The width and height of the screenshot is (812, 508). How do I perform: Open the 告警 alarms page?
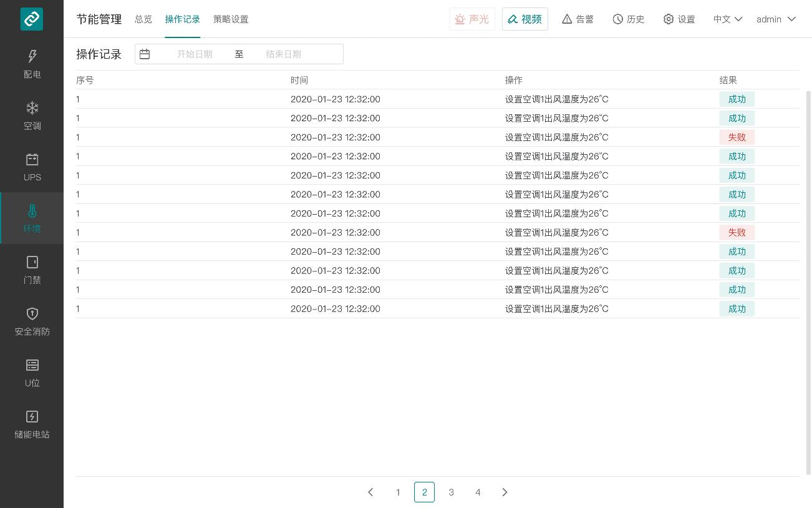(x=578, y=19)
